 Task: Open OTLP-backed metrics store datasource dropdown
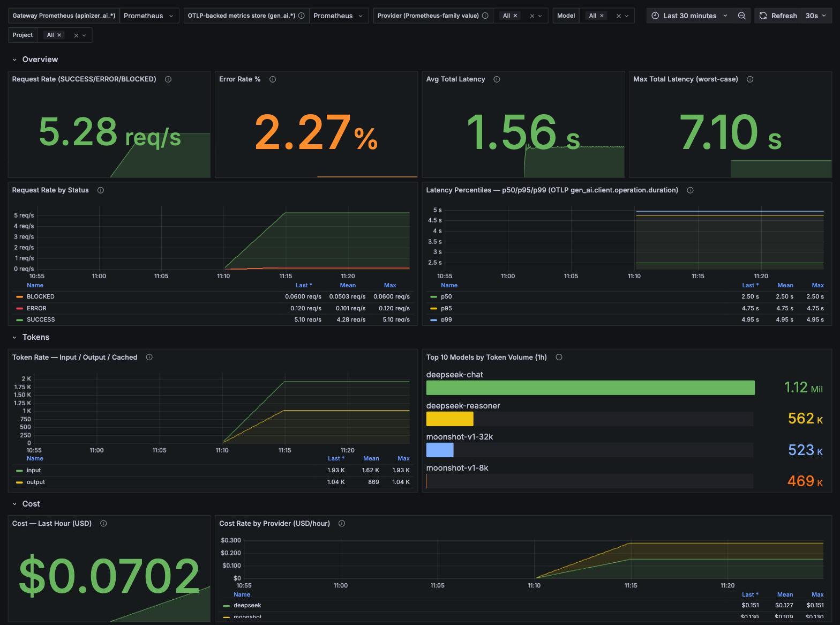pyautogui.click(x=339, y=16)
